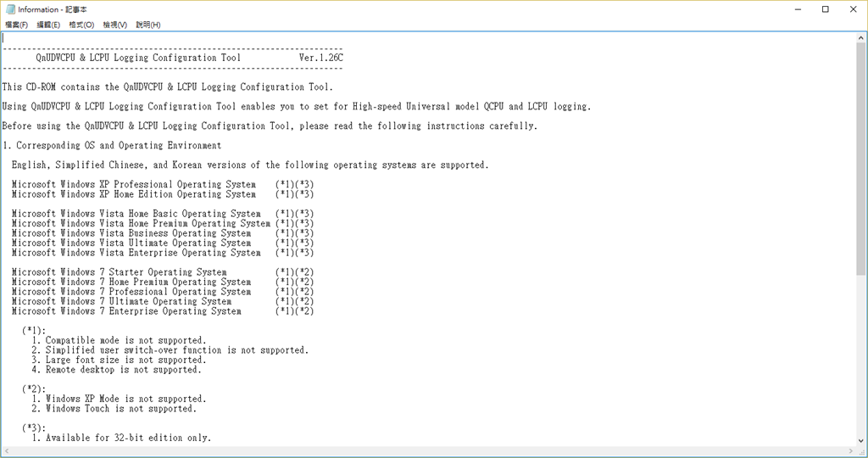Click 'Microsoft Windows 7 Enterprise Operating System'
Viewport: 868px width, 458px height.
click(x=127, y=311)
